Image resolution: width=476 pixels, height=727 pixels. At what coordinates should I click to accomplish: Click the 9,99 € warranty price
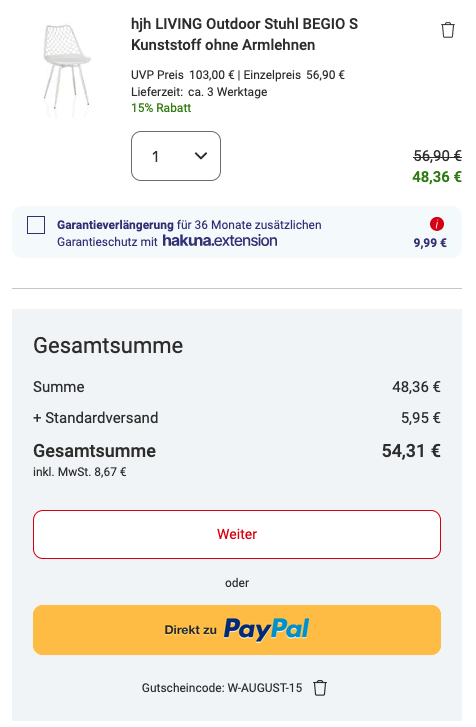pos(430,242)
